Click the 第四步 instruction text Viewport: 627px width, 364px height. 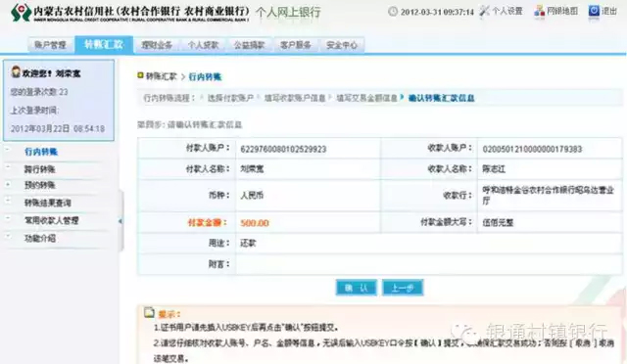pos(189,124)
